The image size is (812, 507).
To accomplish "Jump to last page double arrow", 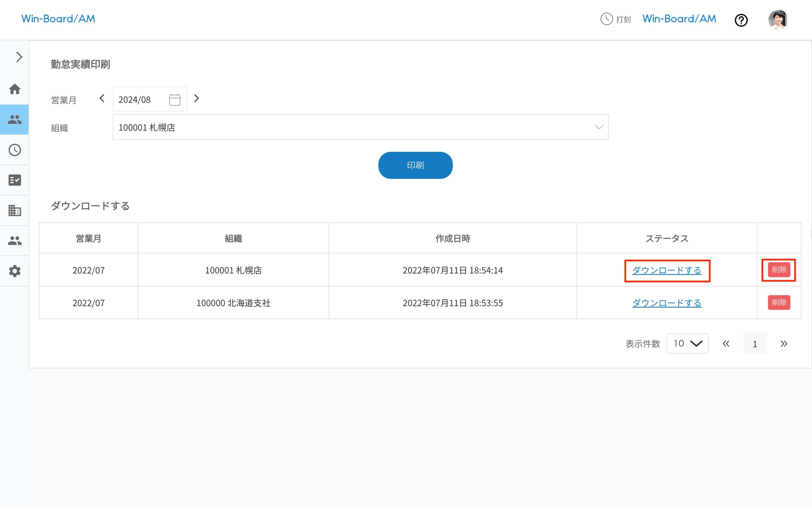I will 783,344.
